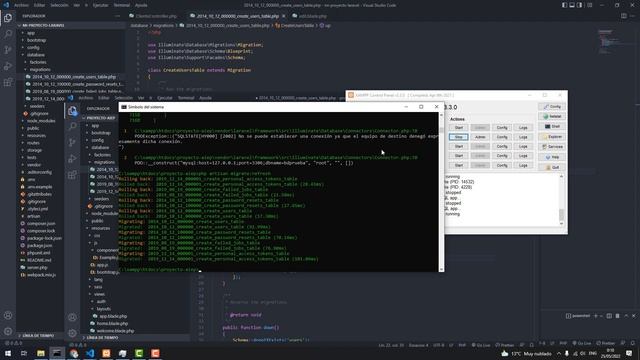
Task: Split the terminal in the bottom panel
Action: click(609, 316)
